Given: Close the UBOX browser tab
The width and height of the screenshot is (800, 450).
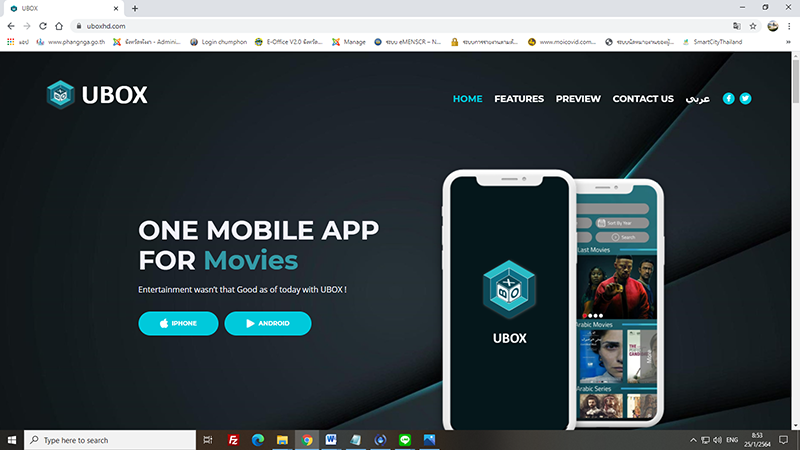Looking at the screenshot, I should pyautogui.click(x=116, y=8).
